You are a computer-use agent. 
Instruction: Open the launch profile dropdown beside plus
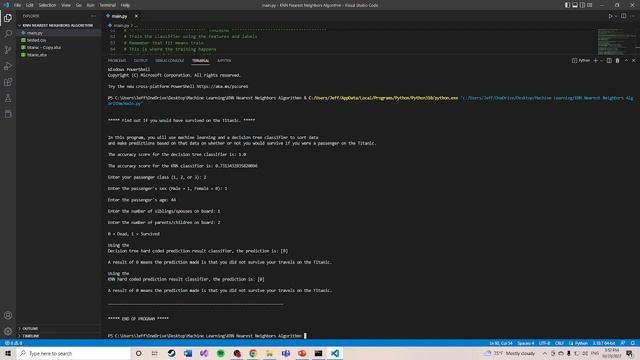pos(601,60)
